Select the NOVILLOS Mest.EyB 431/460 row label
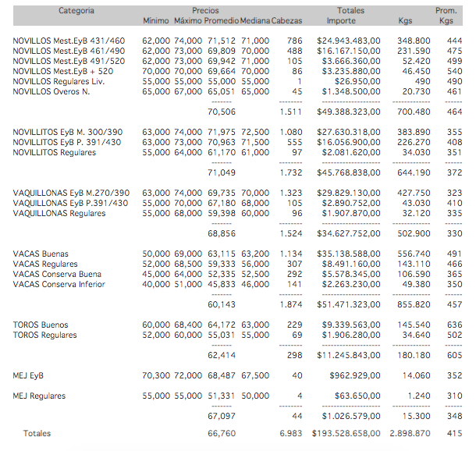Image resolution: width=476 pixels, height=451 pixels. pyautogui.click(x=69, y=40)
